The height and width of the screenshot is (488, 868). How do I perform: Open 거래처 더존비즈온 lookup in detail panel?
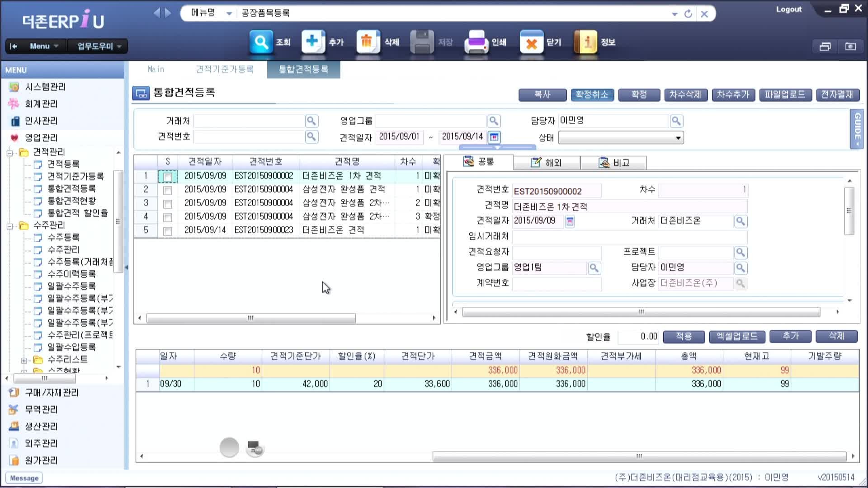741,221
